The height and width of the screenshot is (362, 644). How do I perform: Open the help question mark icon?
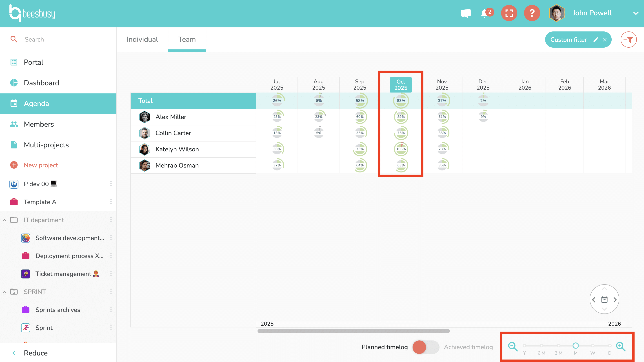[x=532, y=13]
